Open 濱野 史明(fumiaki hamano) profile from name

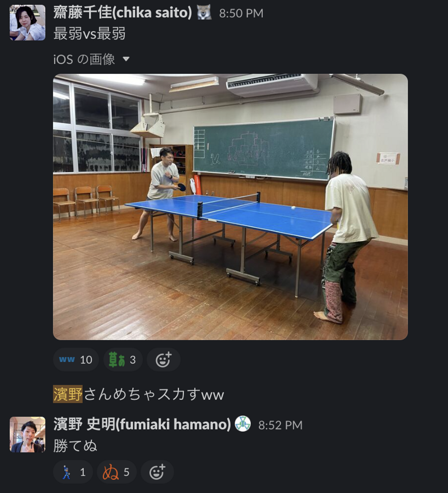(142, 424)
